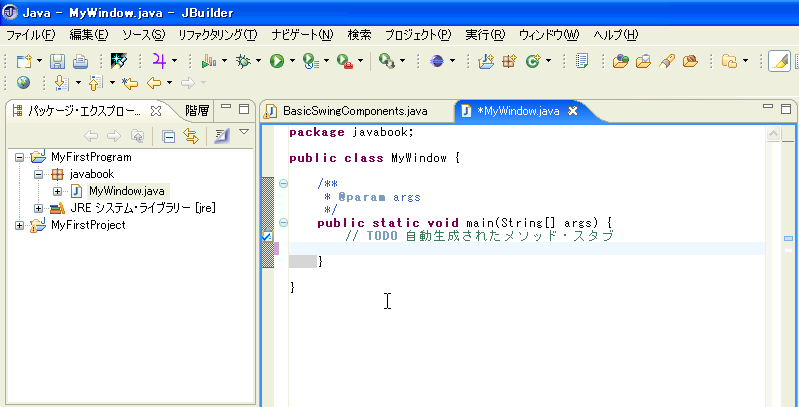
Task: Click the Debug bug icon
Action: pyautogui.click(x=242, y=62)
